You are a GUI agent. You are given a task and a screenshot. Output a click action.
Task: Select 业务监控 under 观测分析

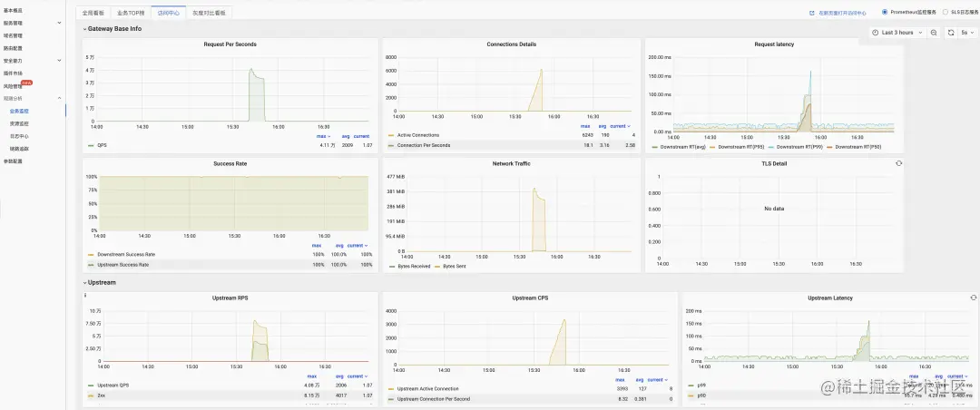[x=19, y=111]
